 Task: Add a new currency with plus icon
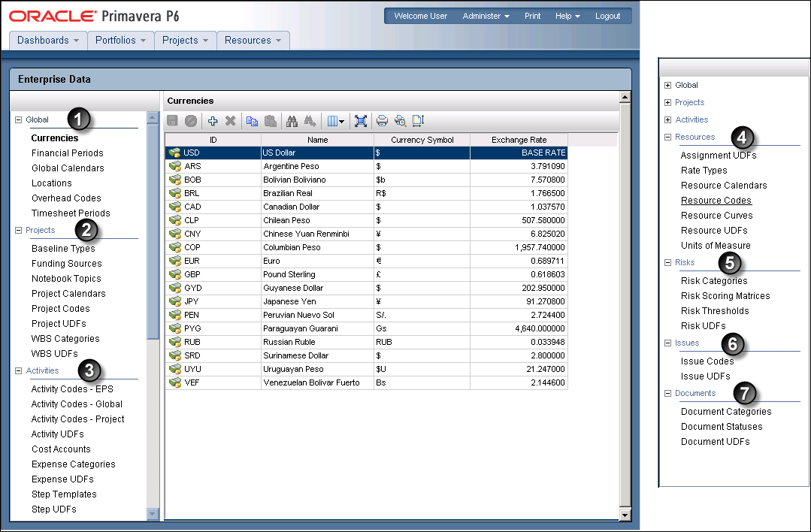click(213, 121)
